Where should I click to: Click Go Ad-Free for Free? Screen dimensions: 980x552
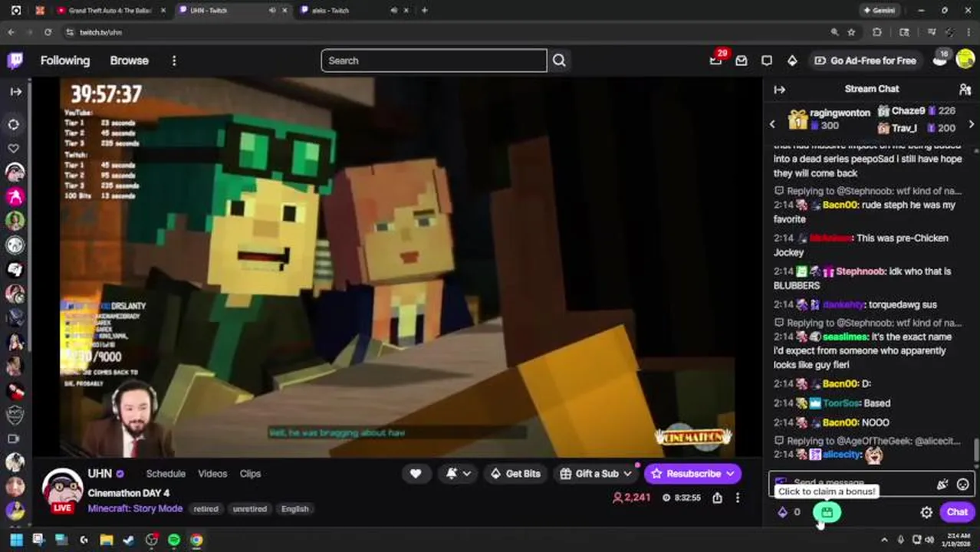pyautogui.click(x=865, y=61)
